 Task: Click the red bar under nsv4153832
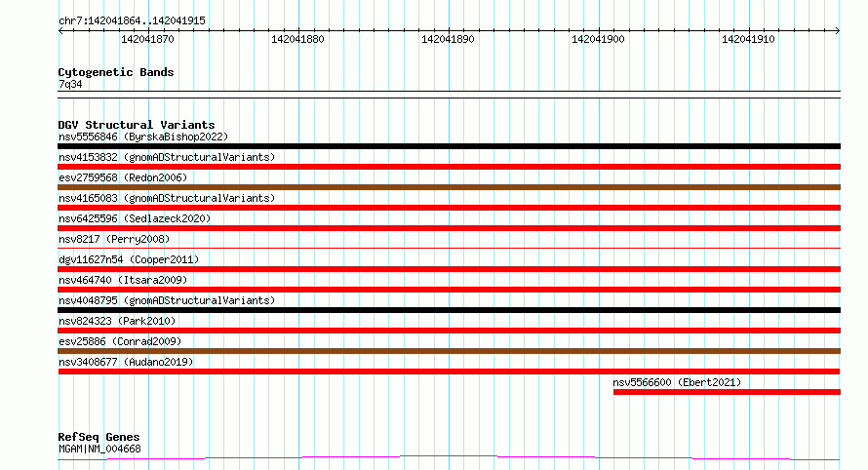coord(449,167)
